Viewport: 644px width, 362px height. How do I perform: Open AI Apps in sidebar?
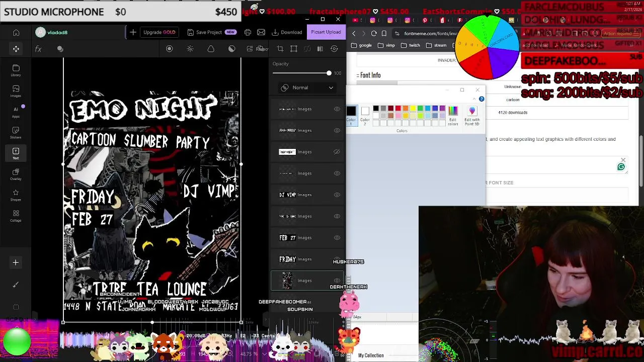click(x=16, y=112)
